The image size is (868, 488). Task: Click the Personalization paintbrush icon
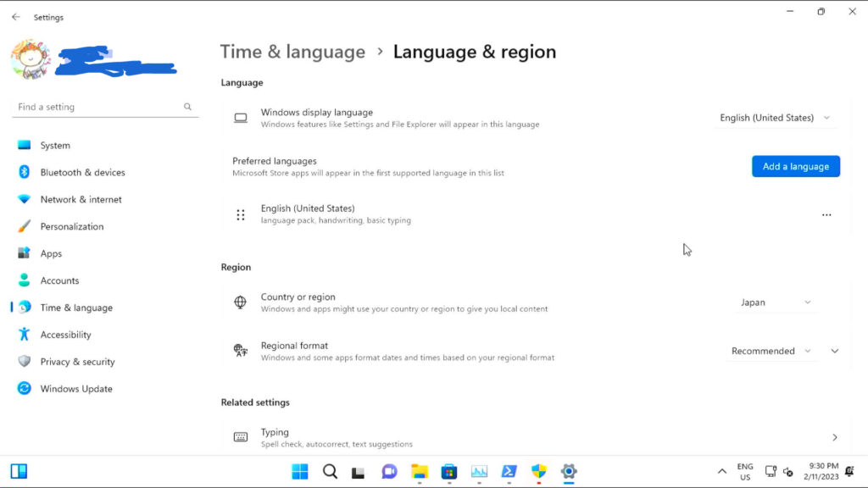pyautogui.click(x=24, y=225)
